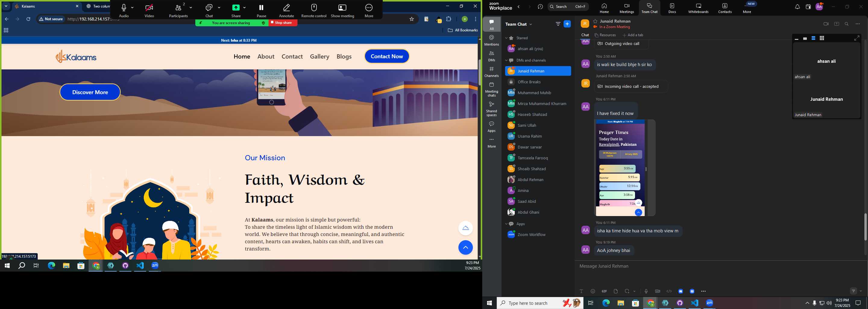Open the Resources tab in chat
The image size is (868, 309).
[x=605, y=35]
